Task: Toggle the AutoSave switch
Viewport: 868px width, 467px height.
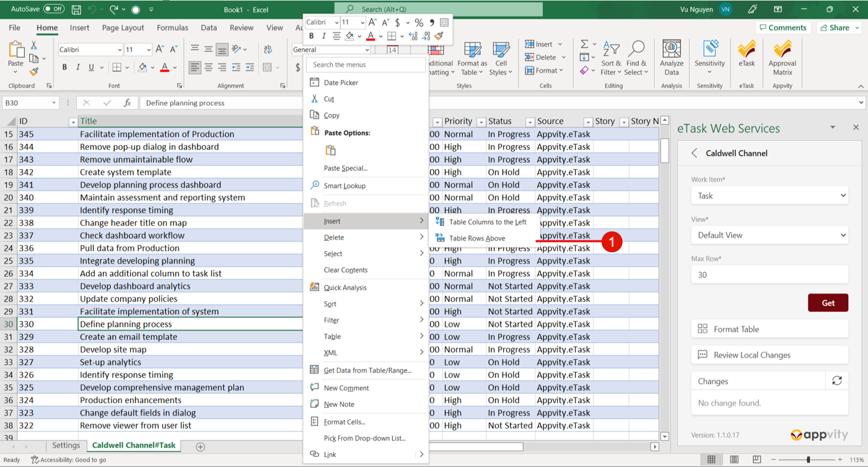Action: (x=53, y=9)
